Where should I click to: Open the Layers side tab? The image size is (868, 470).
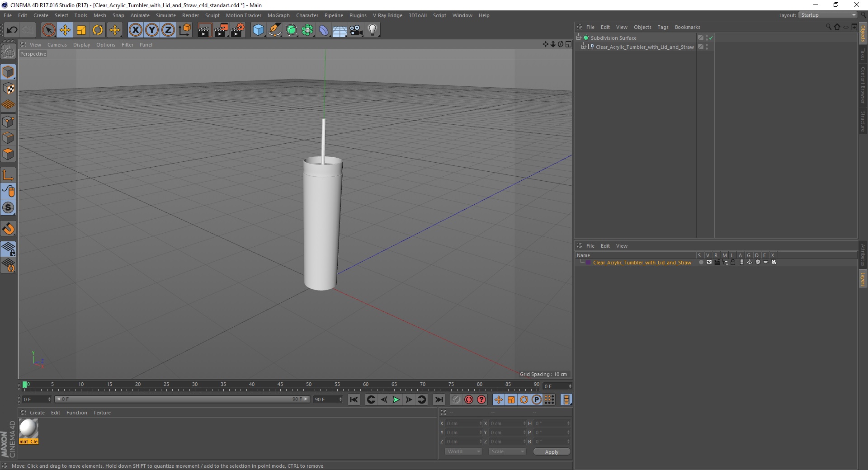point(863,279)
